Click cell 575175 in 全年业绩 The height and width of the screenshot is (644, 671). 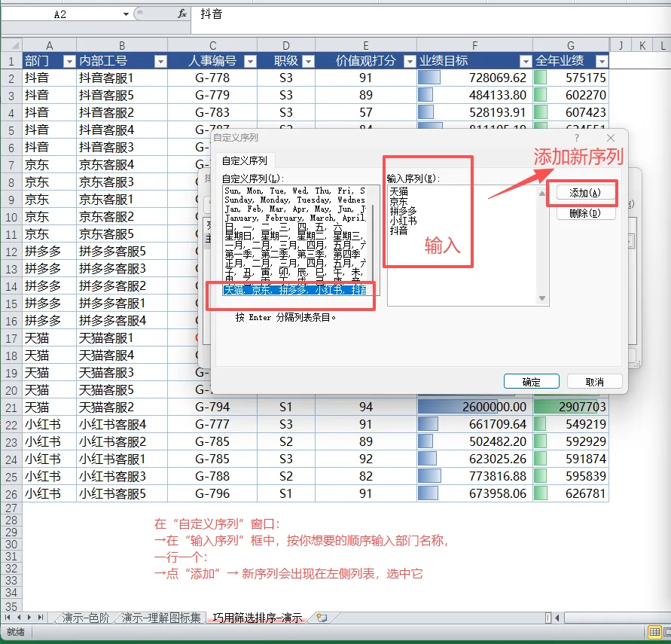click(570, 78)
